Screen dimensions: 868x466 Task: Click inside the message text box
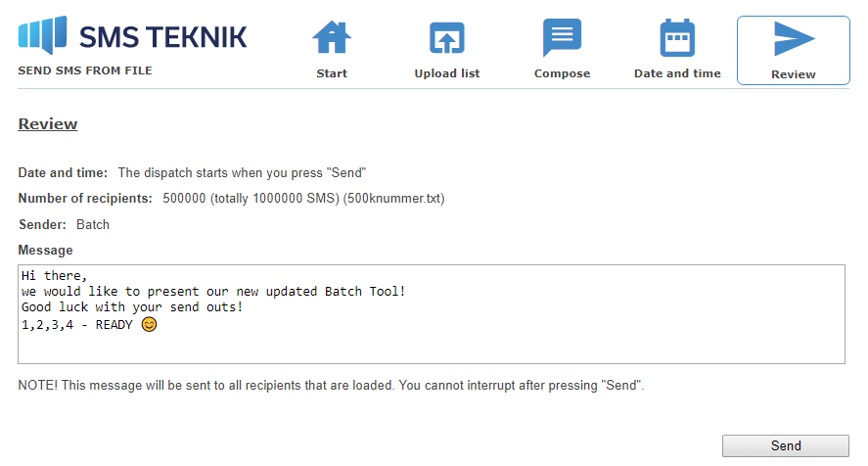pos(432,314)
